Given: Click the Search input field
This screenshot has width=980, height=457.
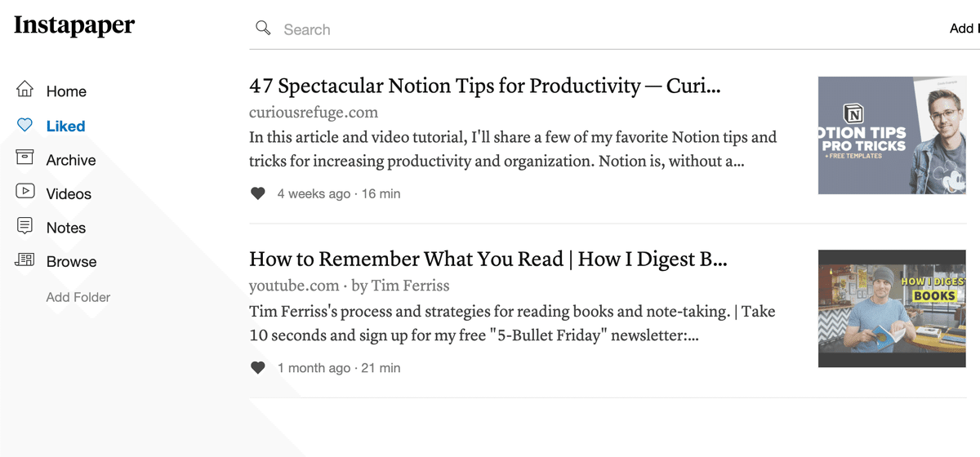Looking at the screenshot, I should [604, 29].
